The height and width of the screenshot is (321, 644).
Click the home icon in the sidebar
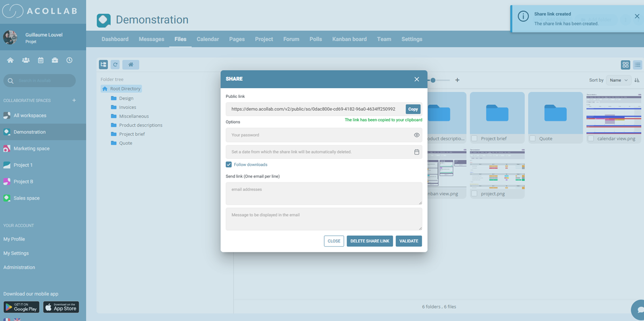pos(10,60)
